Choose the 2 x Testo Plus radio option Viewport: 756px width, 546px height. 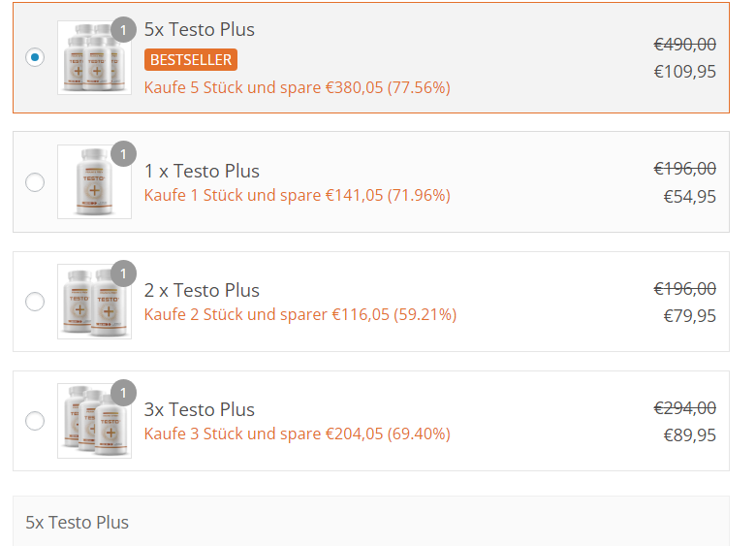click(x=35, y=302)
